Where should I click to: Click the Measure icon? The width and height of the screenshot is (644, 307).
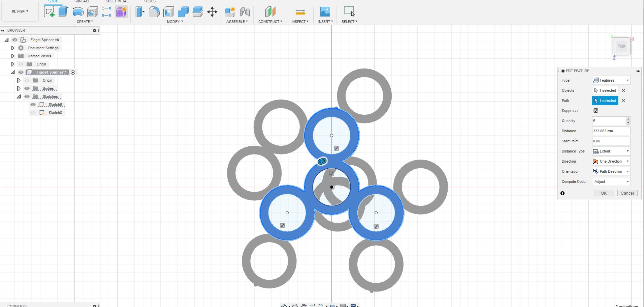click(x=300, y=12)
